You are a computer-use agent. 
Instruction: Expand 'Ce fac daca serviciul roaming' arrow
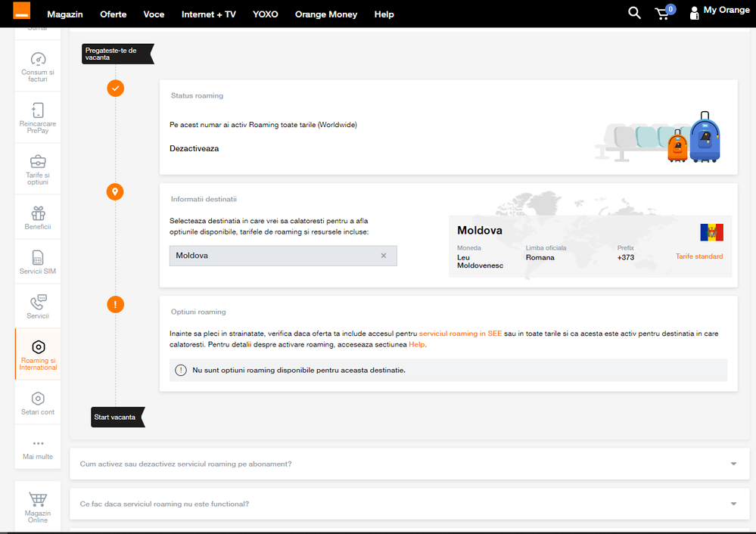pyautogui.click(x=733, y=504)
